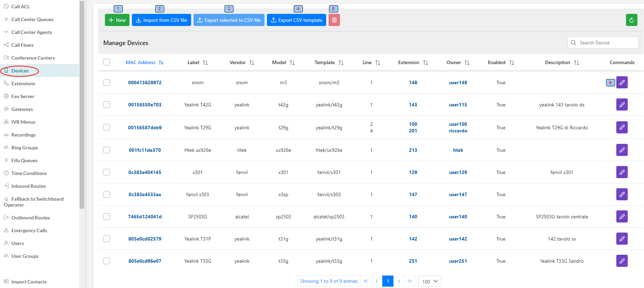Screen dimensions: 644x288
Task: Click the sidebar vertical scrollbar
Action: click(x=82, y=104)
